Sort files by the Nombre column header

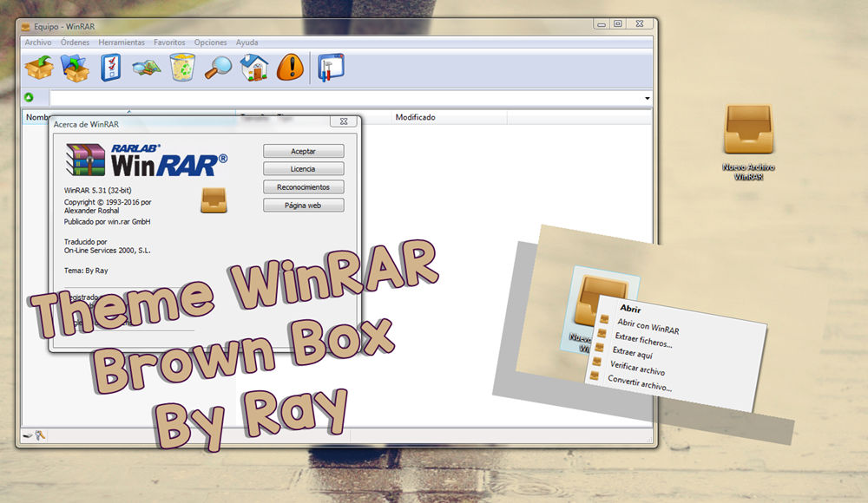point(39,117)
